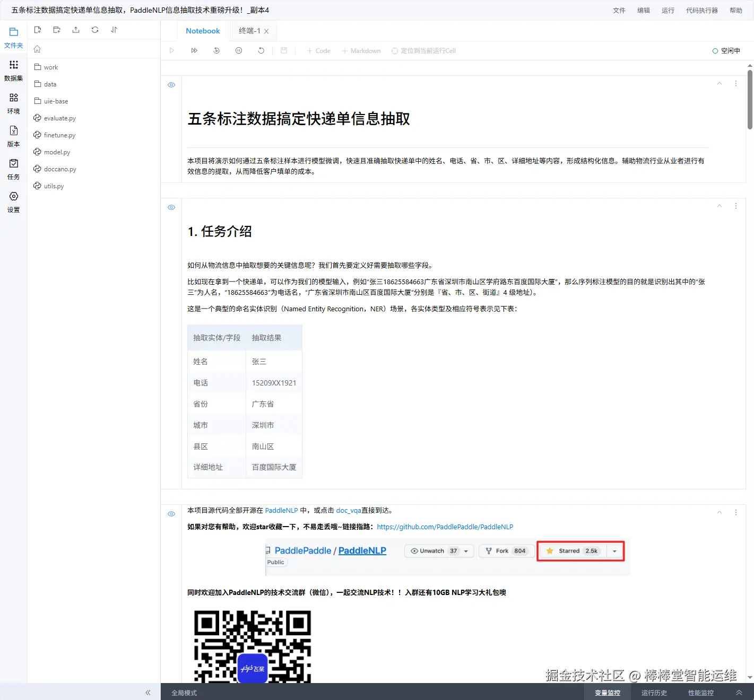The image size is (754, 700).
Task: Open the 任务 sidebar panel
Action: pyautogui.click(x=14, y=169)
